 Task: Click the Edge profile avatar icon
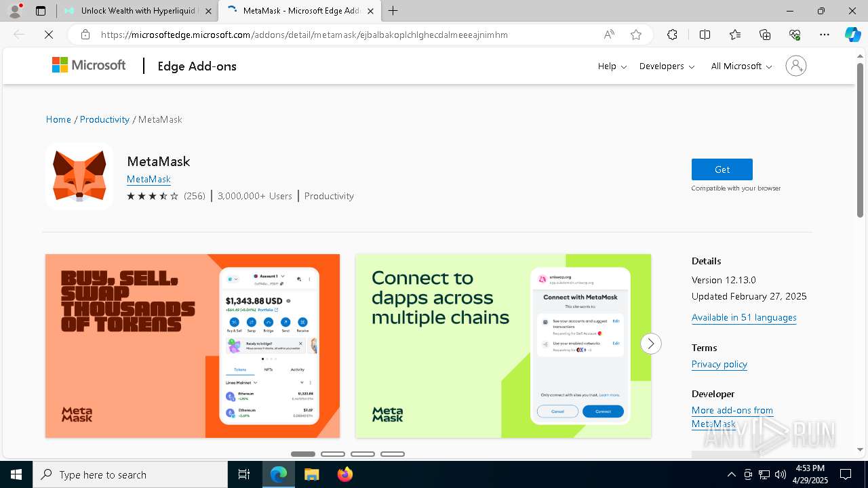pos(14,11)
